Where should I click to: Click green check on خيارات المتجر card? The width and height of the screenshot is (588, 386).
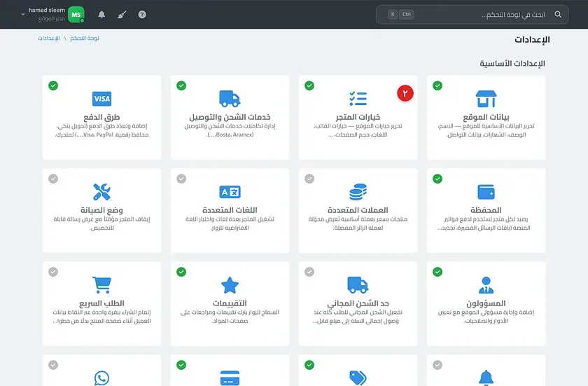coord(309,85)
